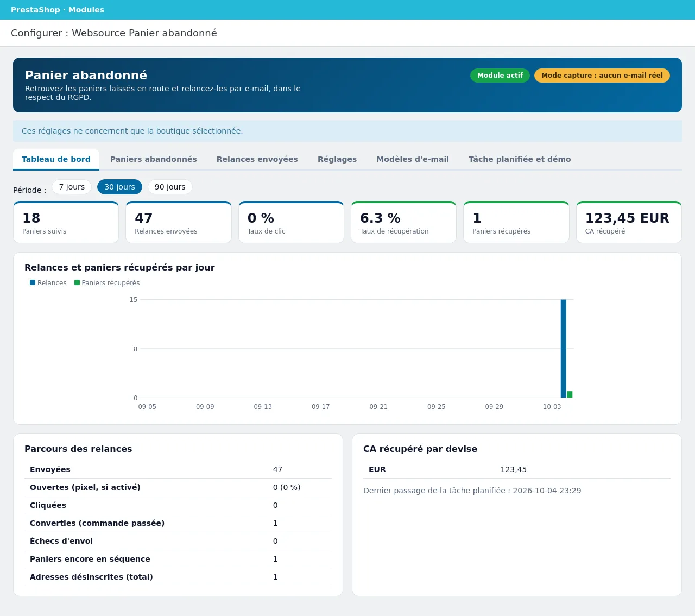Select the 90 jours period

click(x=170, y=187)
